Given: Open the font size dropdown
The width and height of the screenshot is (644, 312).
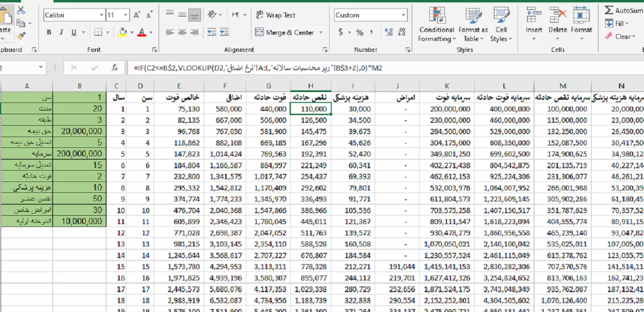Looking at the screenshot, I should point(126,15).
